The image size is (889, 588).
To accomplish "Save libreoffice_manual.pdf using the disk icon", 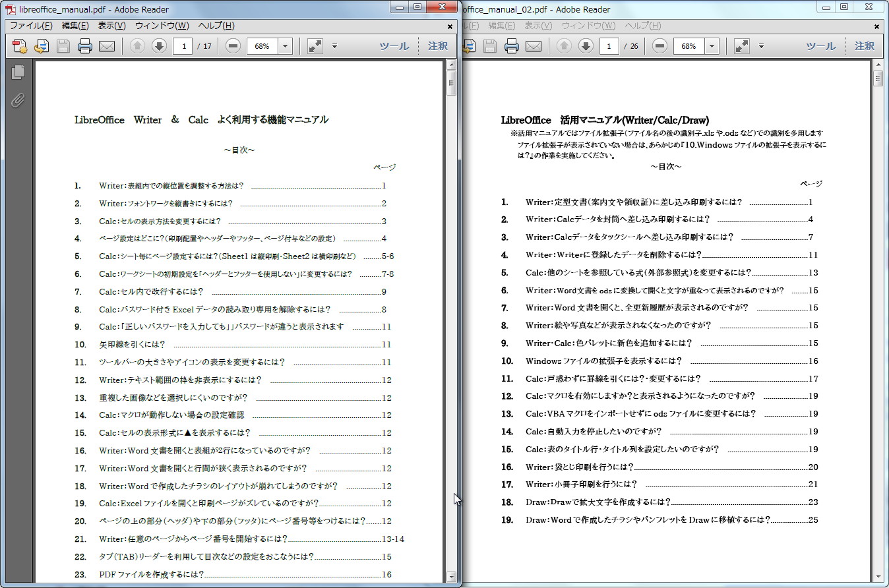I will click(x=62, y=46).
